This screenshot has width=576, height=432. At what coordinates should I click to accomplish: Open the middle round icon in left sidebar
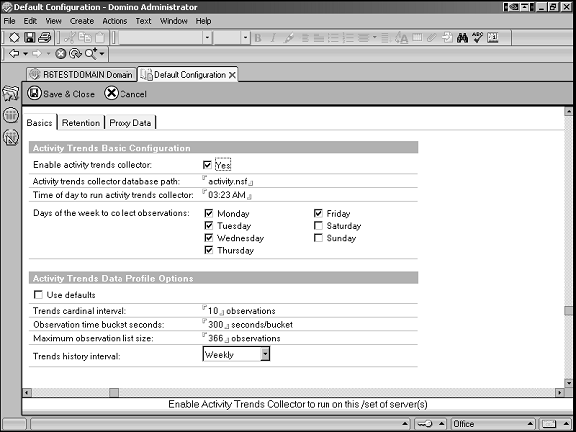click(11, 115)
